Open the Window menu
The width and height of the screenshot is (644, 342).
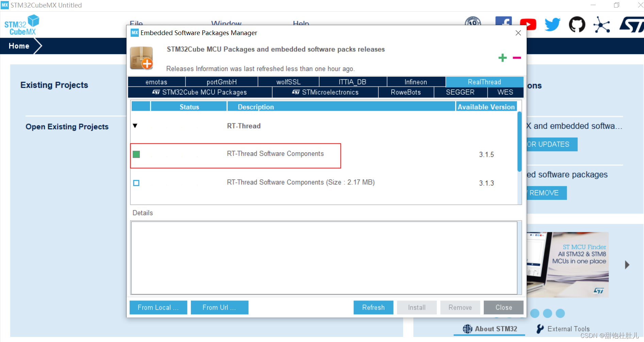pyautogui.click(x=226, y=22)
